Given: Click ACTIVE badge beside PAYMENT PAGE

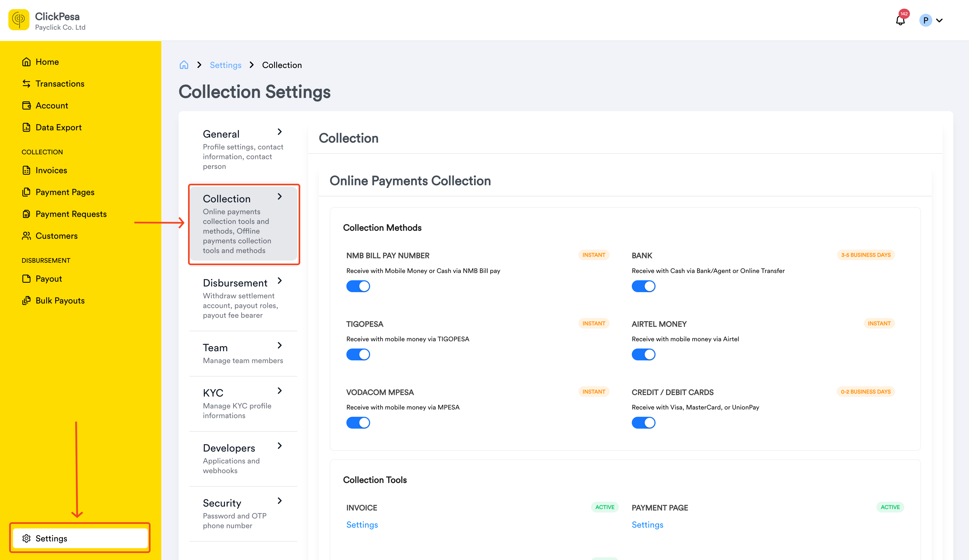Looking at the screenshot, I should click(x=890, y=507).
